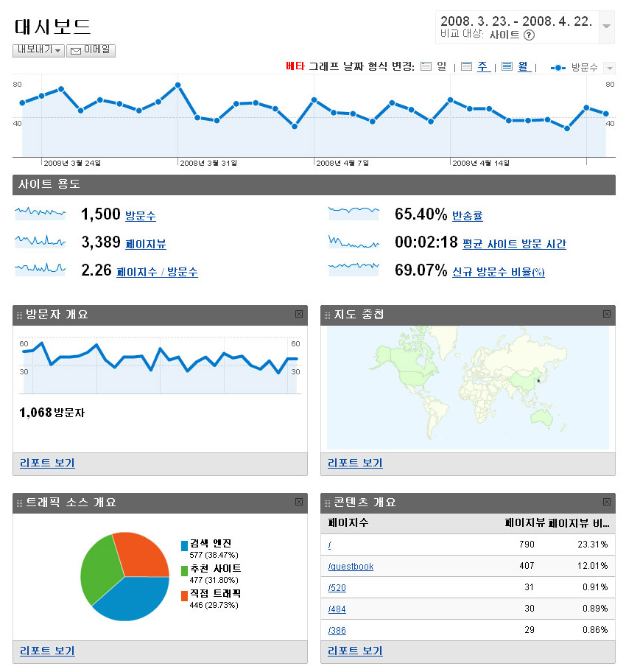
Task: View report in 콘텐츠 개요 panel
Action: (355, 651)
